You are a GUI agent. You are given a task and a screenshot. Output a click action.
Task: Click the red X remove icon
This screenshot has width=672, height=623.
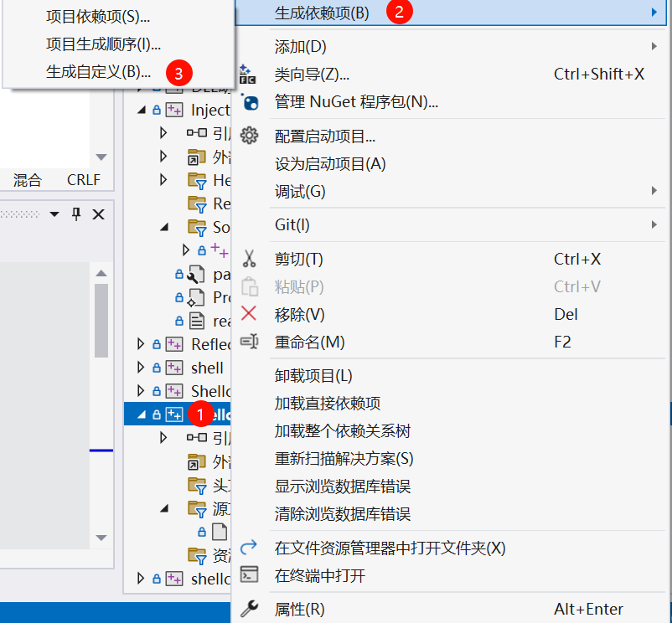[x=249, y=314]
